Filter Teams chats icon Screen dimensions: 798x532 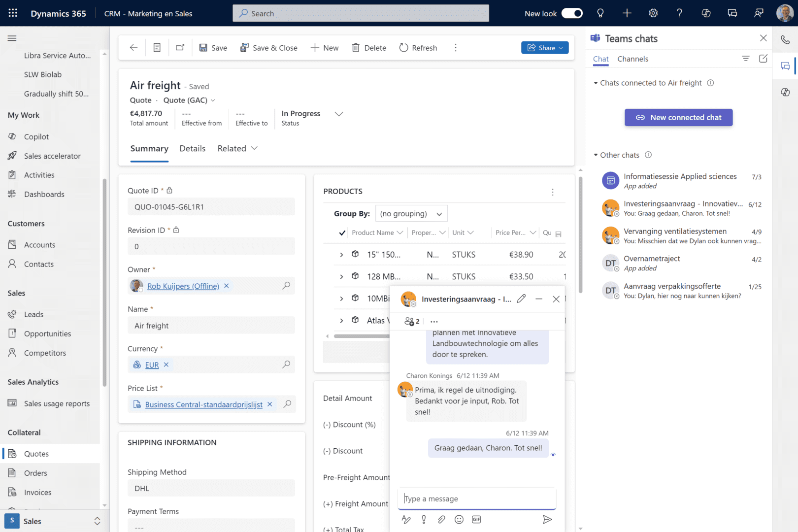[745, 59]
